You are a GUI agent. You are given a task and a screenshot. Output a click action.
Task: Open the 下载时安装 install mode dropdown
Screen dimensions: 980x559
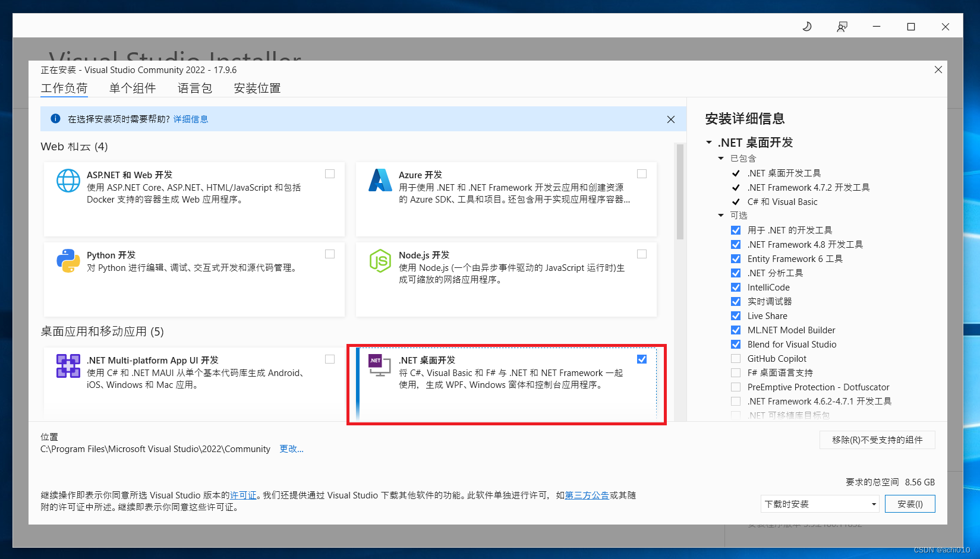click(x=820, y=504)
